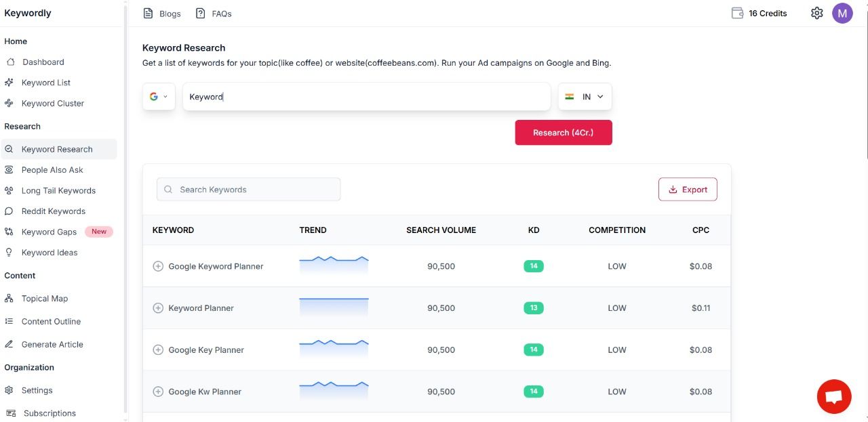
Task: Click the Keyword Cluster icon
Action: pyautogui.click(x=9, y=104)
